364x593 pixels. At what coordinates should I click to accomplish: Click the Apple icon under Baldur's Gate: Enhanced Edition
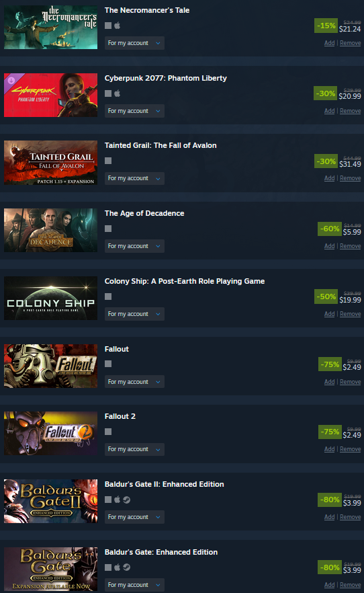(x=118, y=567)
